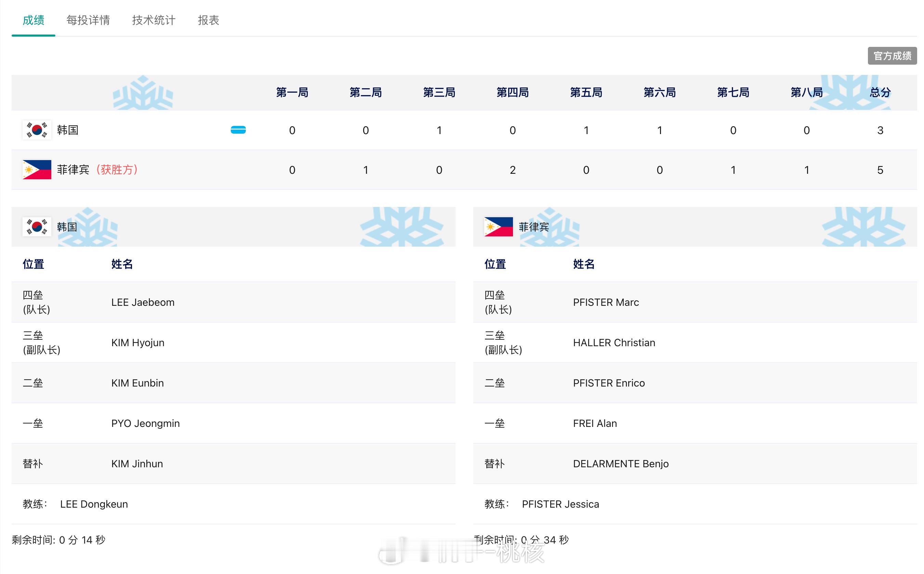This screenshot has width=924, height=574.
Task: Click the 姓名 header in Korea roster
Action: point(122,264)
